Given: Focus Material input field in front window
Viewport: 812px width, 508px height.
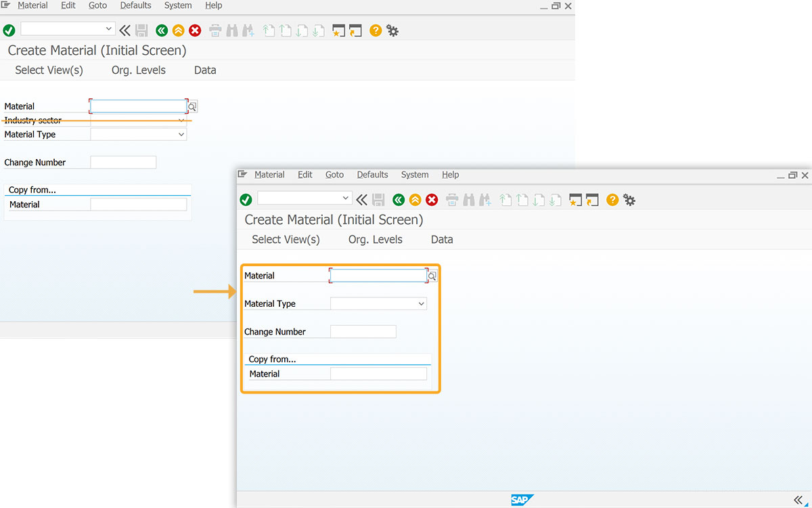Looking at the screenshot, I should [x=378, y=276].
